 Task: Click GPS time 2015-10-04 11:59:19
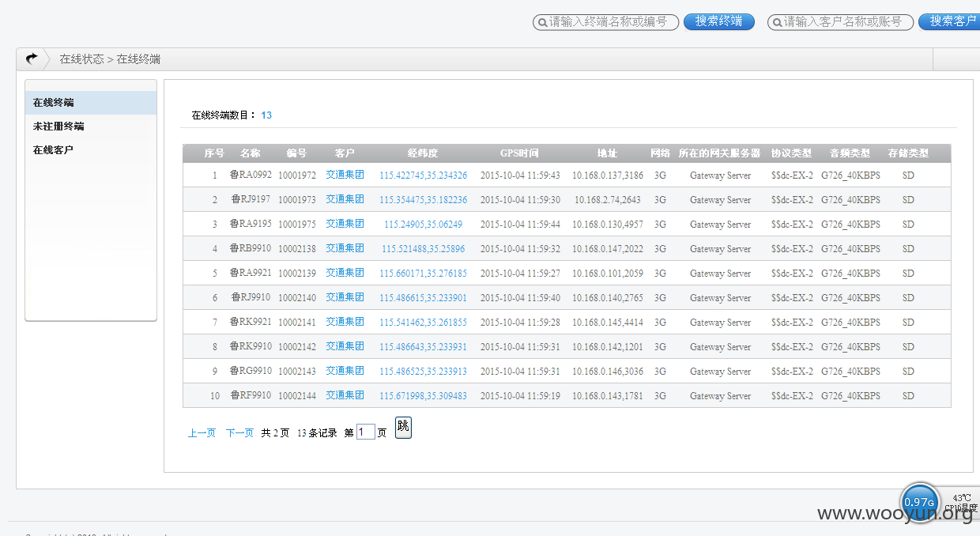tap(520, 396)
